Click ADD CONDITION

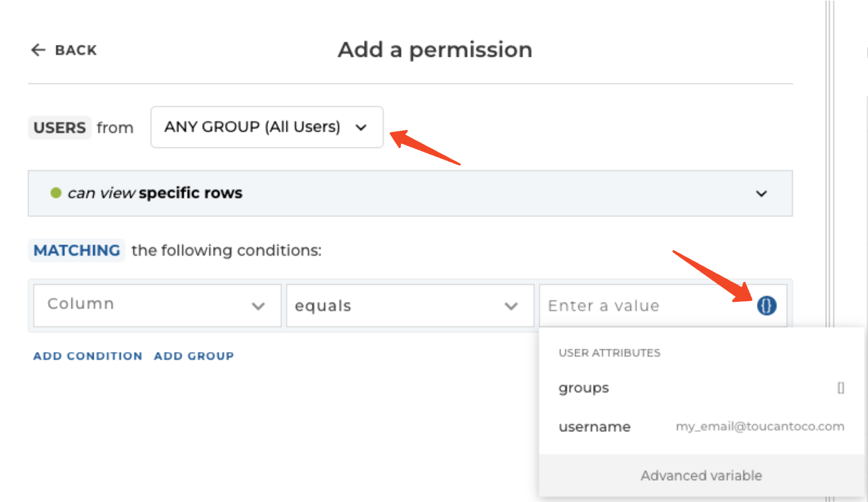pos(88,356)
